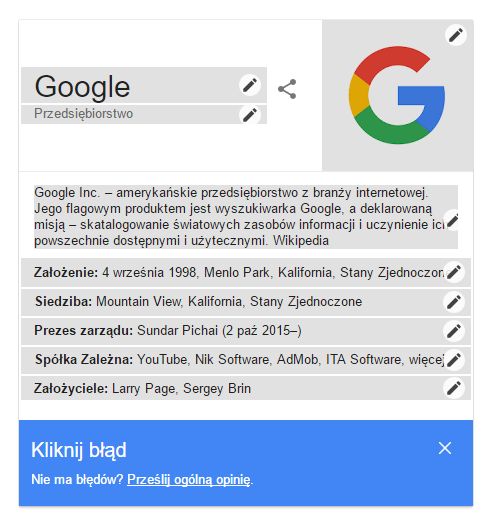Click the Sundar Pichai name
Viewport: 490px width, 524px height.
tap(177, 331)
